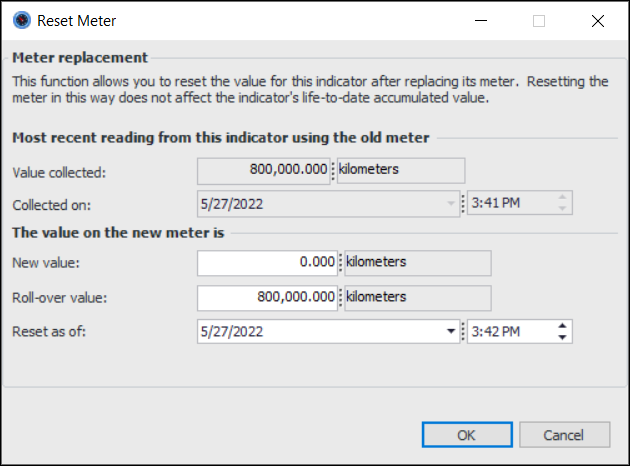The image size is (630, 466).
Task: Click the Roll-over value kilometers unit box
Action: [x=418, y=298]
